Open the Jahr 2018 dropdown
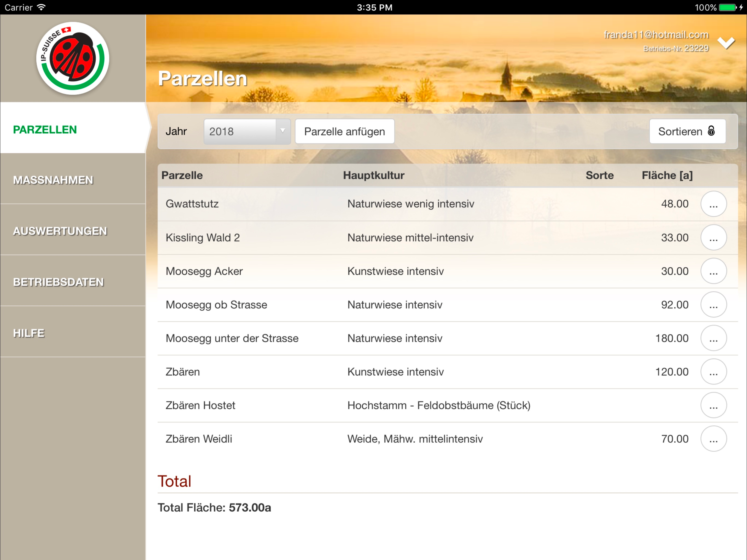This screenshot has width=747, height=560. 247,132
